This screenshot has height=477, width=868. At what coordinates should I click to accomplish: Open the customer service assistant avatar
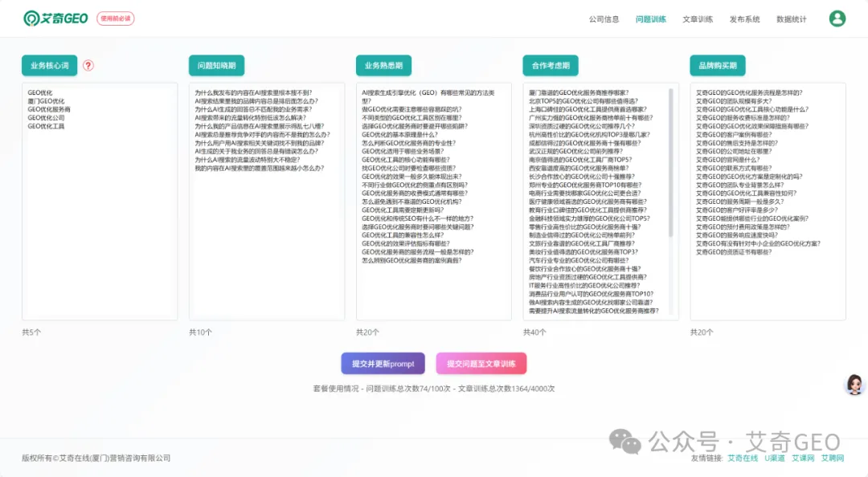pyautogui.click(x=854, y=385)
